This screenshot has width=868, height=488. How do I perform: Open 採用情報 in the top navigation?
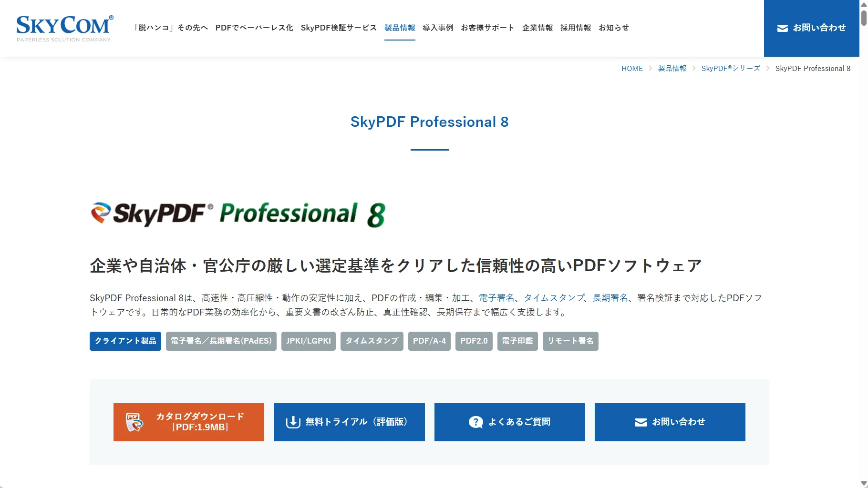[576, 28]
